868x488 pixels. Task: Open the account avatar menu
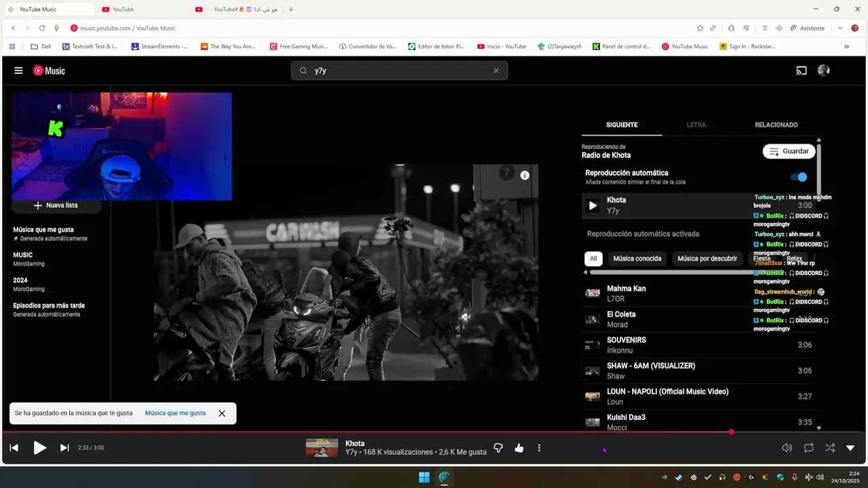click(x=824, y=70)
